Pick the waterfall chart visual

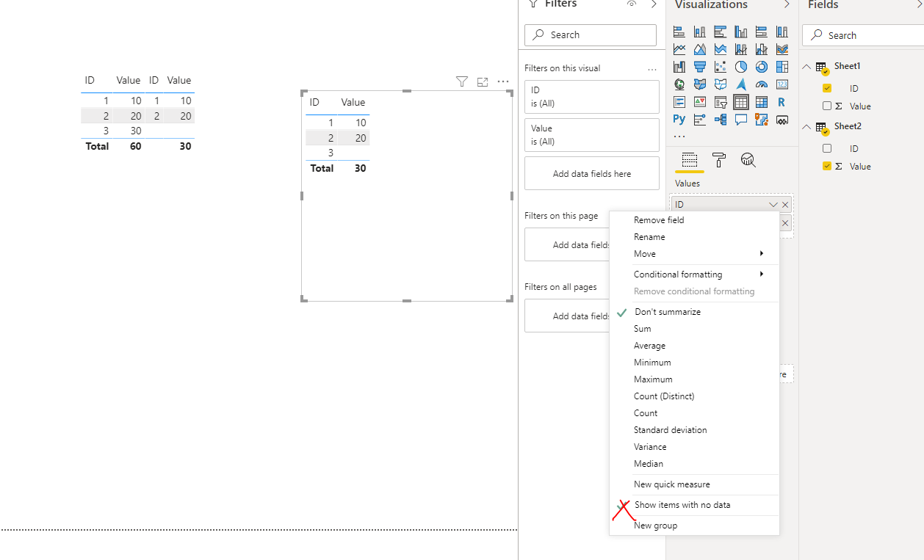coord(679,67)
